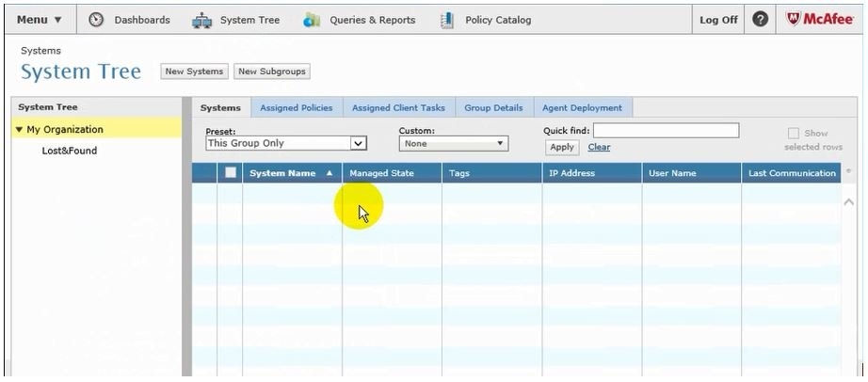868x382 pixels.
Task: Enable the Show selected rows checkbox
Action: (x=794, y=134)
